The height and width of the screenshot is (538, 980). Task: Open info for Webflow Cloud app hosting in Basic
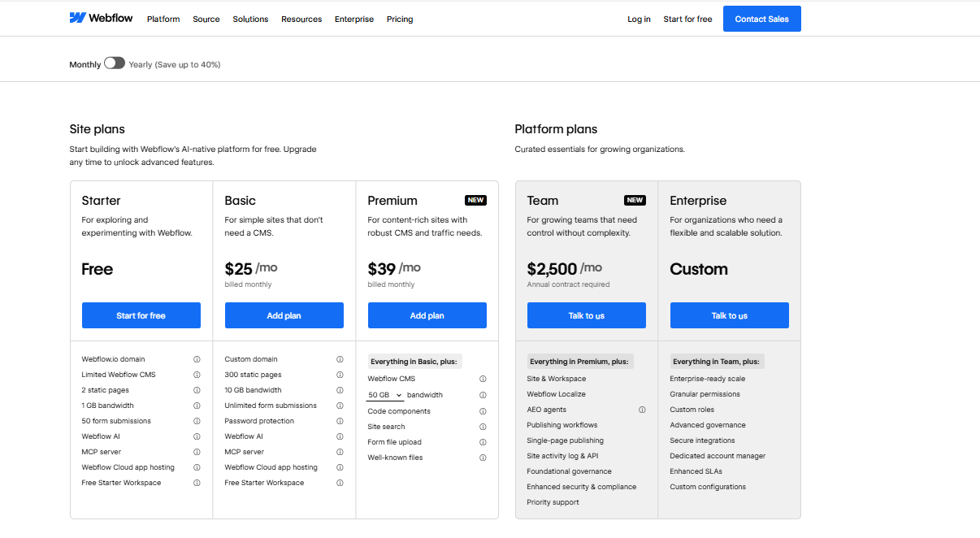tap(340, 467)
